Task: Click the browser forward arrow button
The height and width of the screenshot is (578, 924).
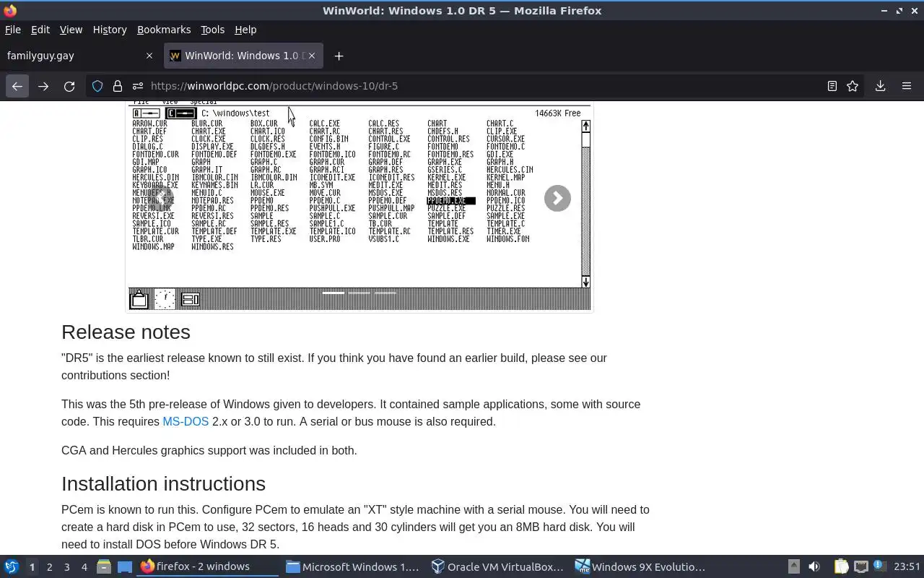Action: (x=43, y=86)
